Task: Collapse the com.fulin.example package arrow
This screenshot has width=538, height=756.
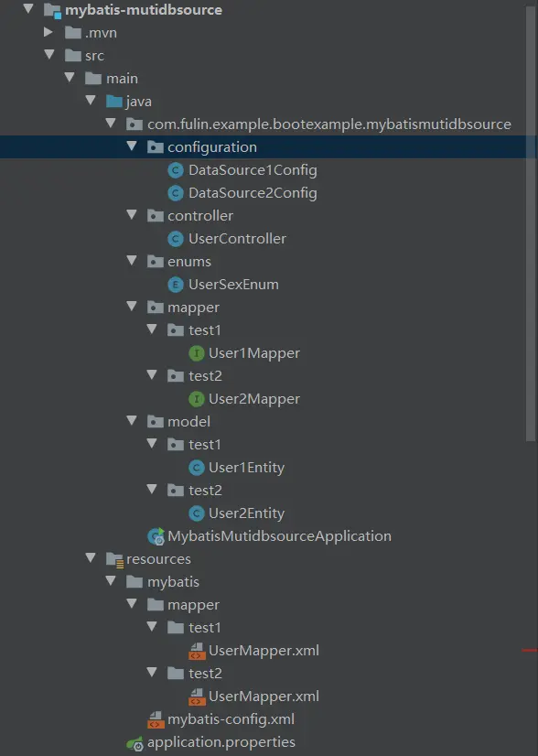Action: (111, 123)
